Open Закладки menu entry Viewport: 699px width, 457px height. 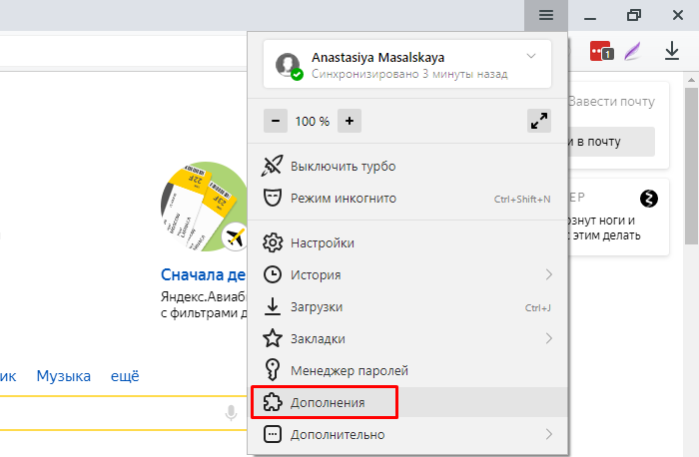[x=407, y=339]
